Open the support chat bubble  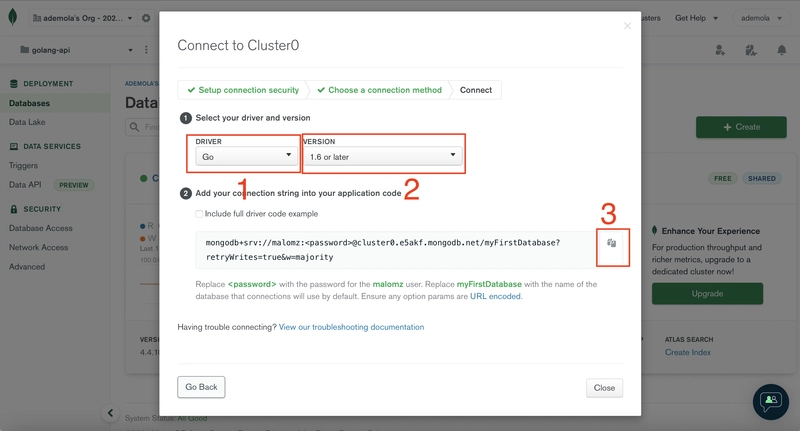[x=770, y=402]
